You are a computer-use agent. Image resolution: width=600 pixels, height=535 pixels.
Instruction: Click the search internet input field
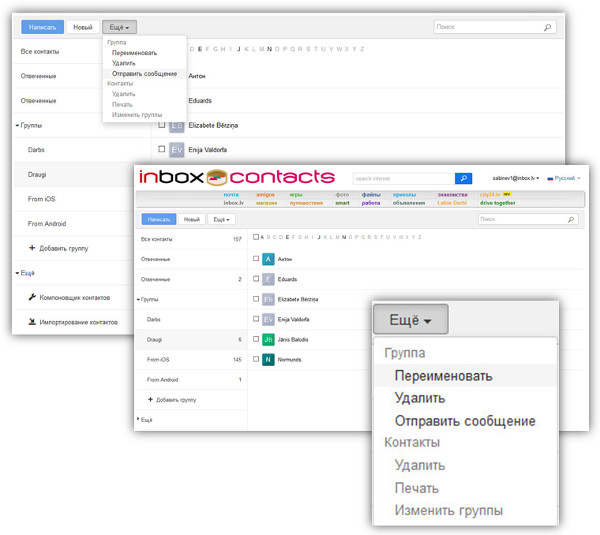pos(404,178)
